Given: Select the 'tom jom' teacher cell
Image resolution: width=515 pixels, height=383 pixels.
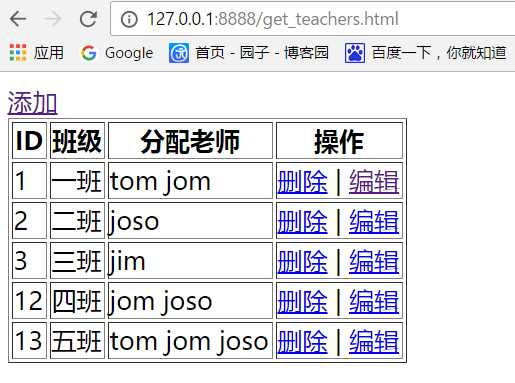Looking at the screenshot, I should tap(190, 181).
